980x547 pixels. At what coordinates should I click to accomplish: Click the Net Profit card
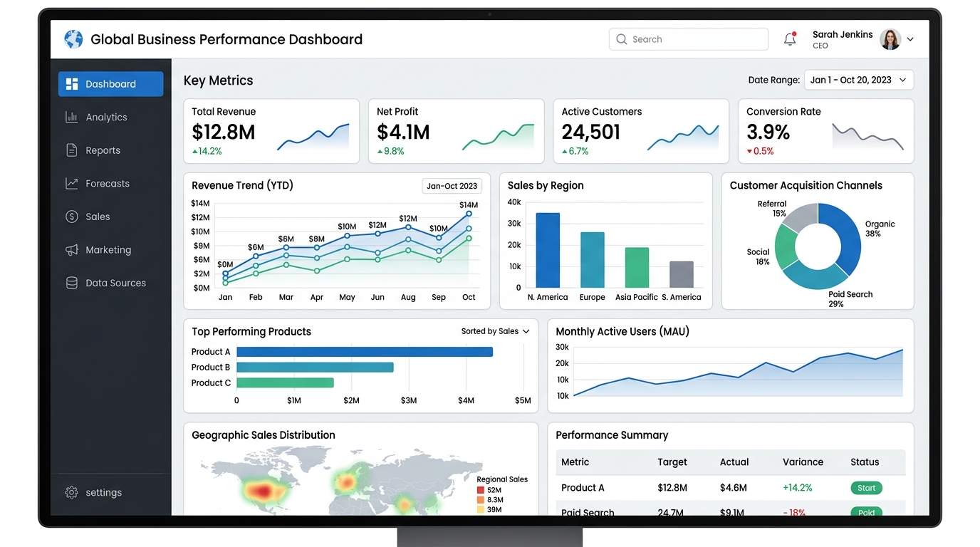(x=456, y=131)
